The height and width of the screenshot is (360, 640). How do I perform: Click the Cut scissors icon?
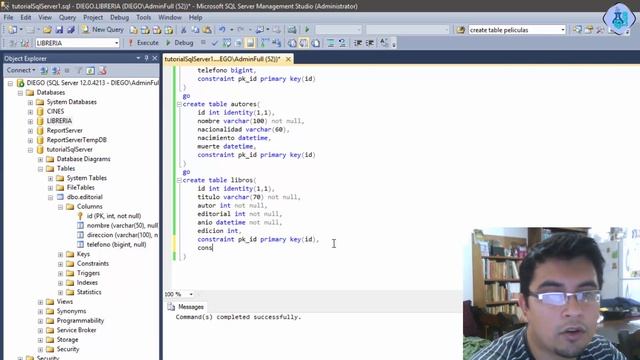tap(184, 30)
